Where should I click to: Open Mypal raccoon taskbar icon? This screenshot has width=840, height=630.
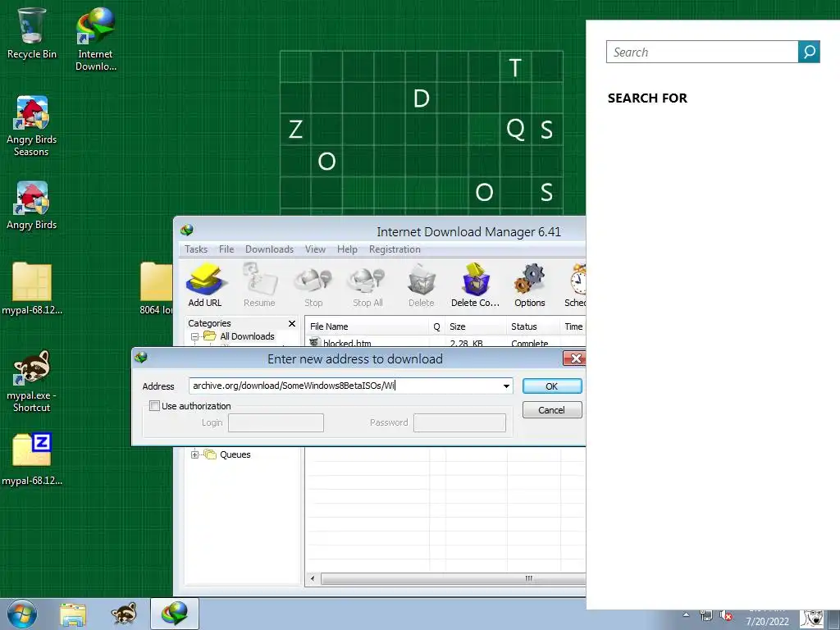click(x=124, y=614)
